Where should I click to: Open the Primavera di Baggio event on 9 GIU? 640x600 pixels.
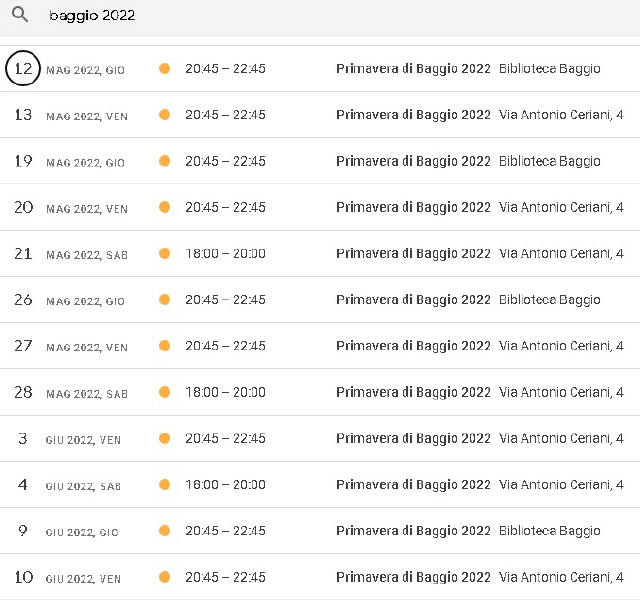(413, 531)
